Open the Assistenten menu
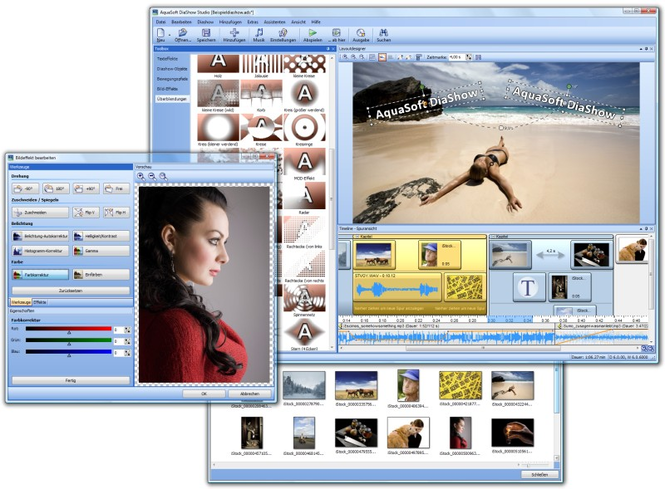The width and height of the screenshot is (665, 489). (274, 22)
